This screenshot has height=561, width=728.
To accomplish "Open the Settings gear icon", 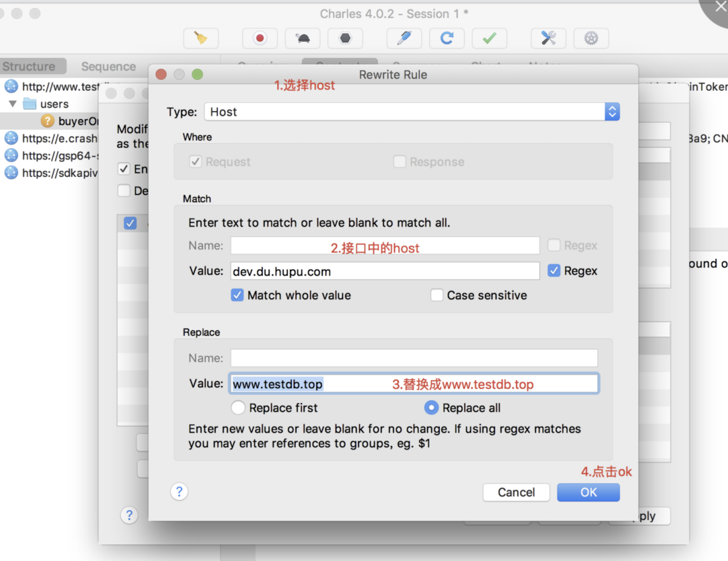I will 591,38.
